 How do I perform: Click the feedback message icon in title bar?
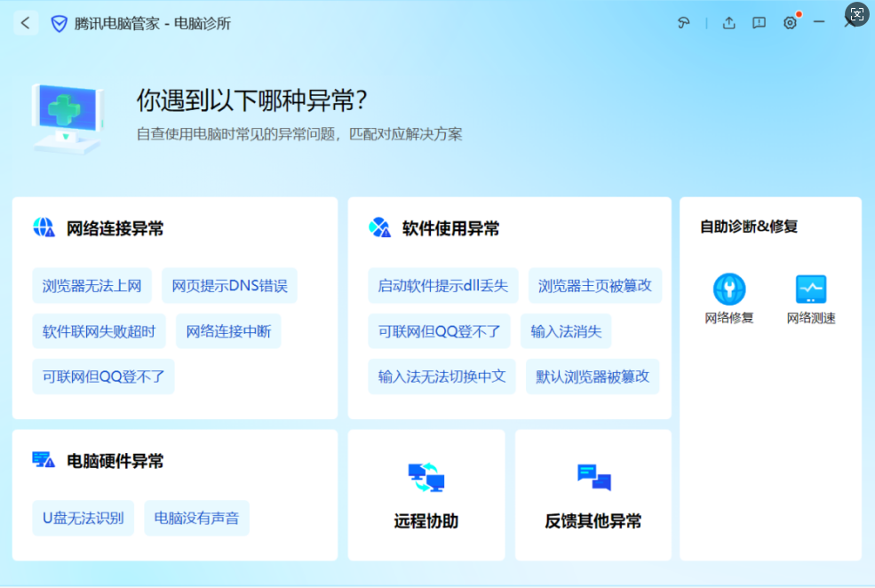(759, 23)
